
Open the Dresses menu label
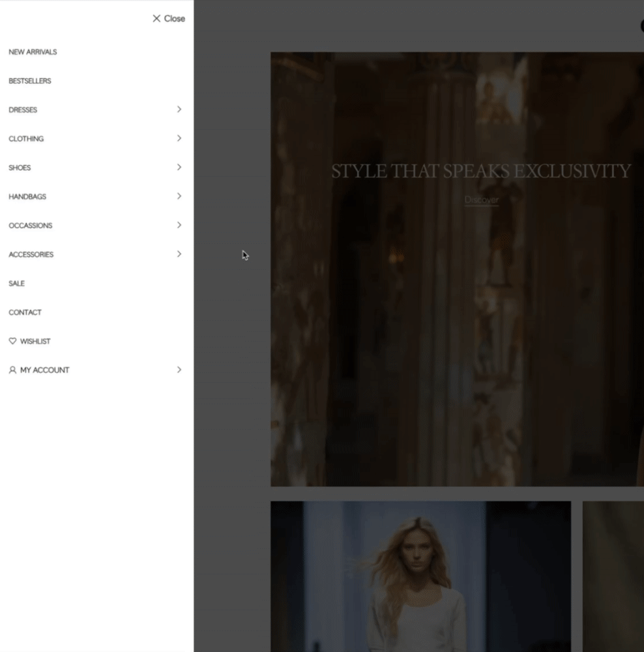pyautogui.click(x=23, y=110)
